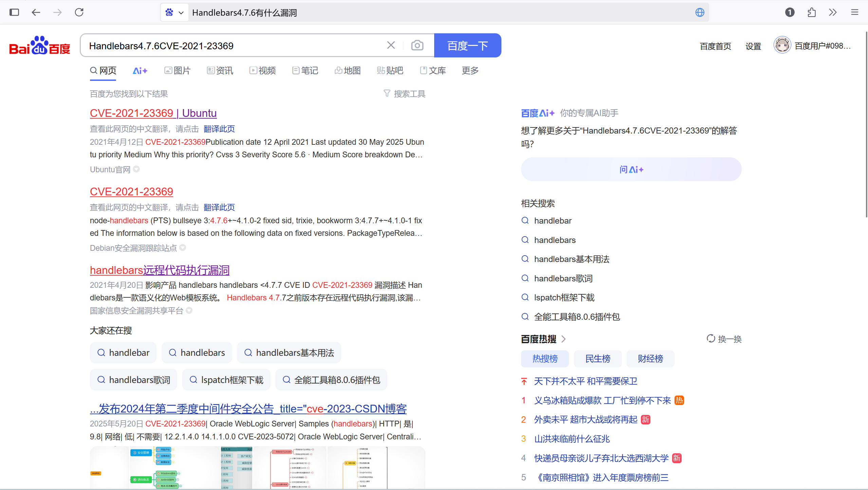Open the 百度用户#098 account menu

(x=823, y=46)
